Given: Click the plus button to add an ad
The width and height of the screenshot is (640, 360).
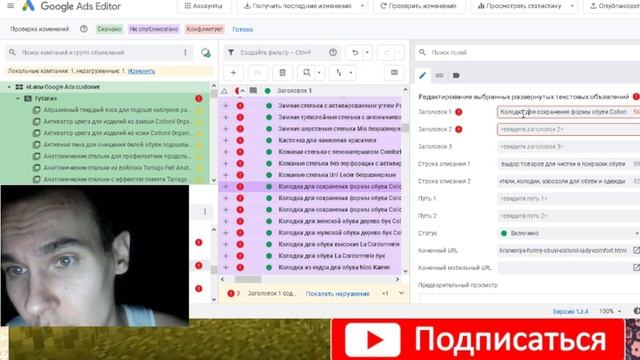Looking at the screenshot, I should click(x=233, y=73).
